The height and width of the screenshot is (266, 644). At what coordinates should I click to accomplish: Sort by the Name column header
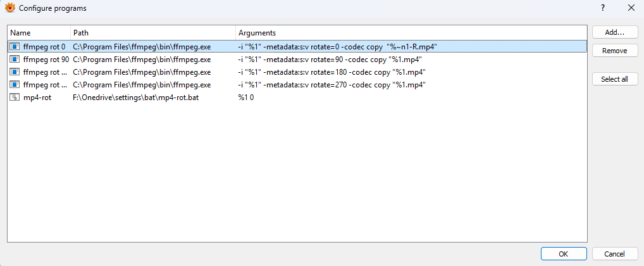[x=39, y=32]
